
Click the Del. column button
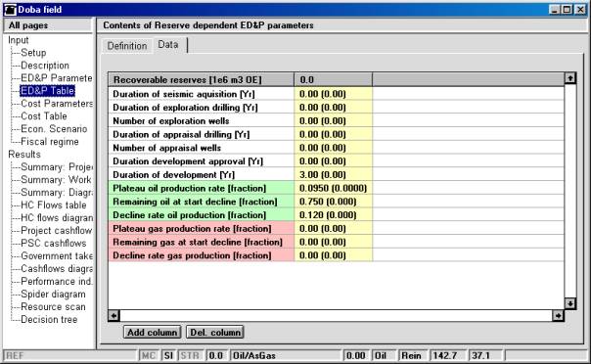click(x=215, y=333)
